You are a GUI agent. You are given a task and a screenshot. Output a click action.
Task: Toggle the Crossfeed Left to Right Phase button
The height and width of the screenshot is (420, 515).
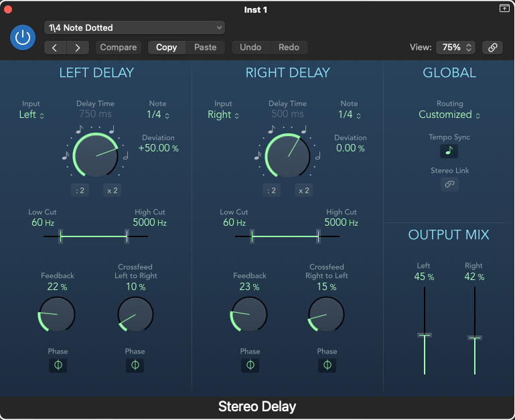(135, 365)
